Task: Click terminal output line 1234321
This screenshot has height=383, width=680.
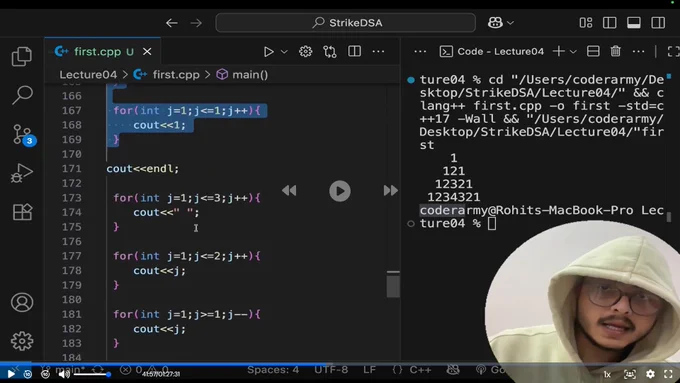Action: 454,197
